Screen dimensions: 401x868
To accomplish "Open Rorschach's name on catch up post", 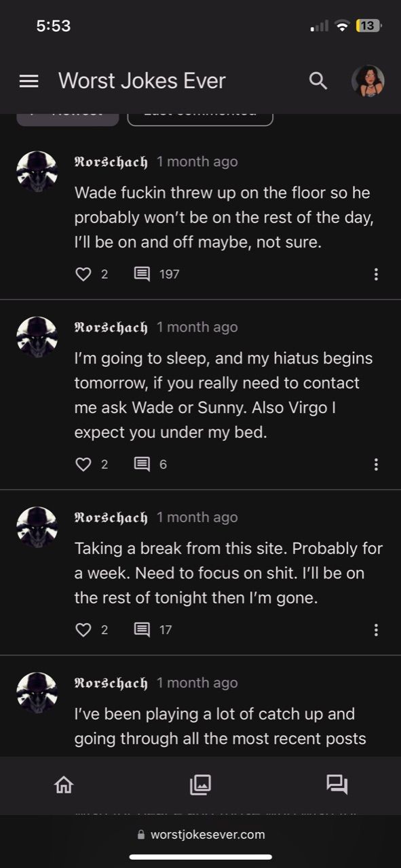I will point(111,683).
